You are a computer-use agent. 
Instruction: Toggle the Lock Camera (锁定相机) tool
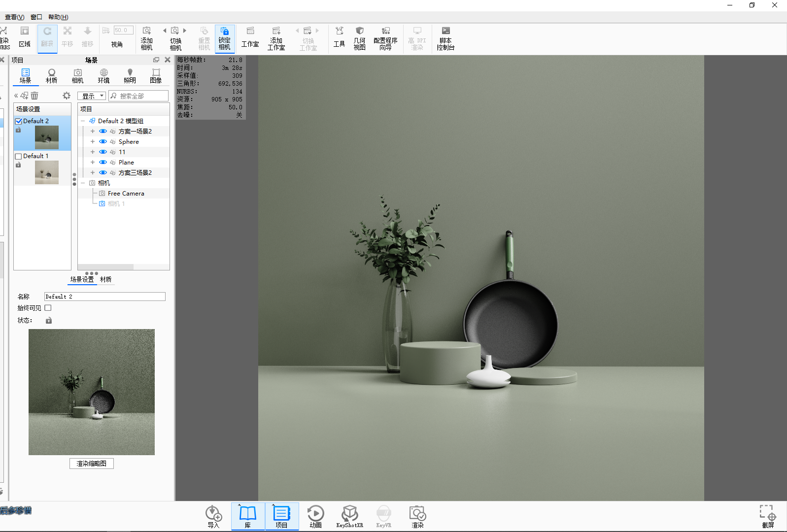(x=224, y=38)
